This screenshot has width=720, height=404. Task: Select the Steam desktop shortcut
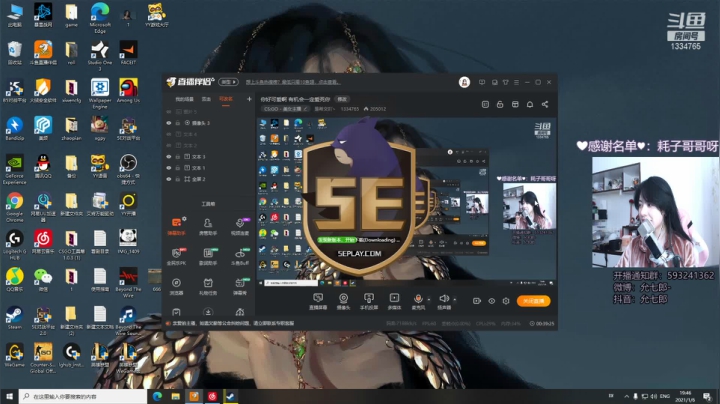14,318
